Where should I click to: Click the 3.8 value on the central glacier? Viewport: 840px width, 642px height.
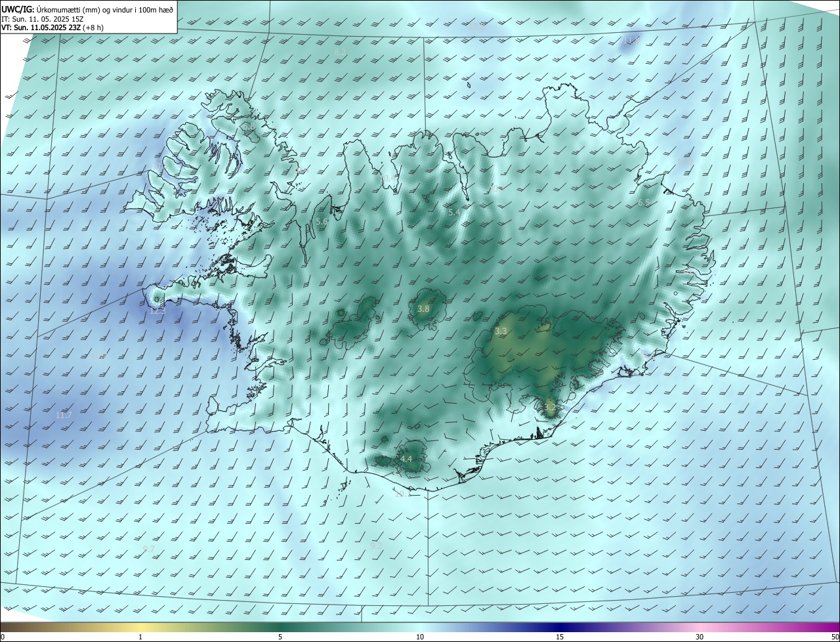[x=423, y=309]
